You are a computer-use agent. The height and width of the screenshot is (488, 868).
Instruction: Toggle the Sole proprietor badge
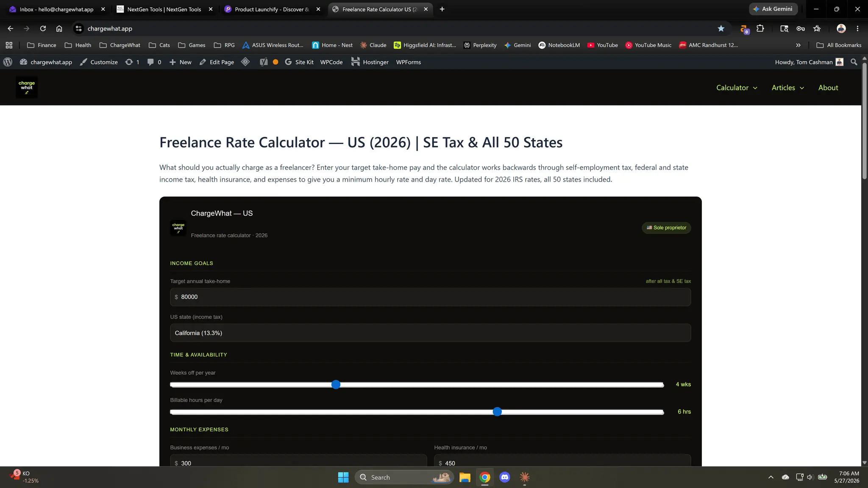pos(666,227)
